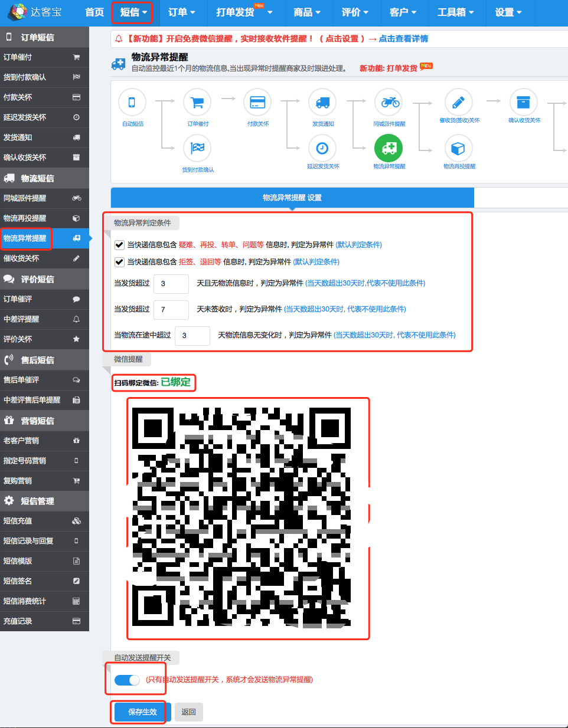Click cart icon beside sidebar 订单催付
Screen dimensions: 568x728
[x=76, y=57]
